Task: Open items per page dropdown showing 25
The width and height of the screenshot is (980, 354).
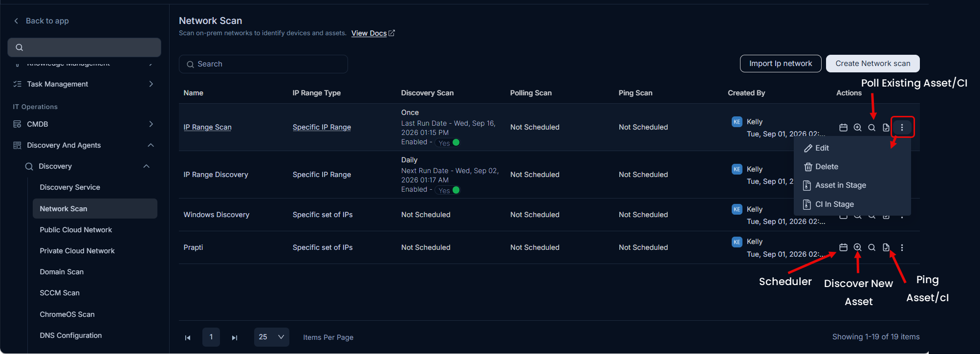Action: tap(271, 337)
